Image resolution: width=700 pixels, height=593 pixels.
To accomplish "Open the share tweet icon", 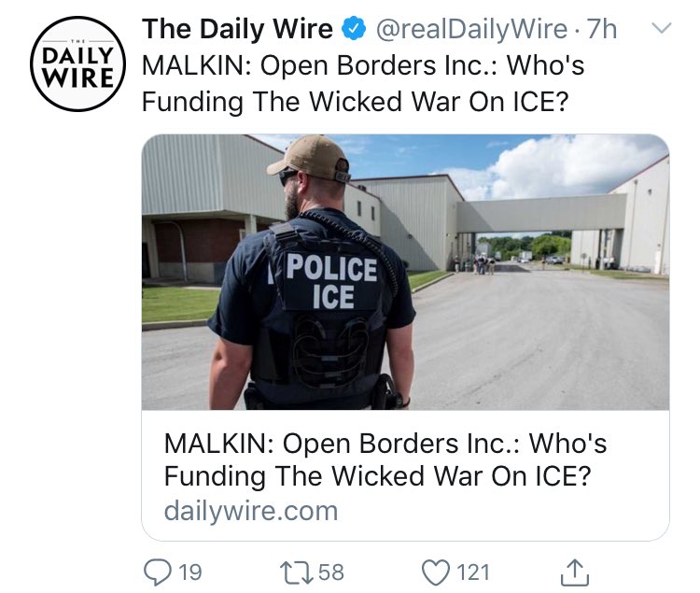I will pyautogui.click(x=575, y=572).
